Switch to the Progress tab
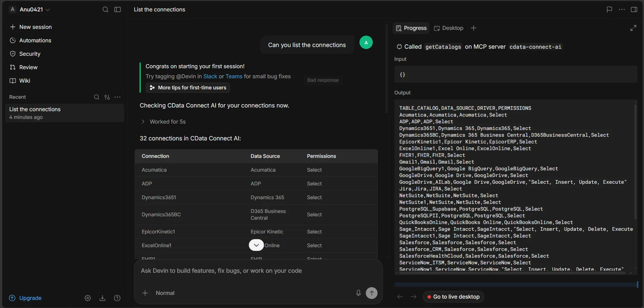Screen dimensions: 644x308 [x=411, y=28]
